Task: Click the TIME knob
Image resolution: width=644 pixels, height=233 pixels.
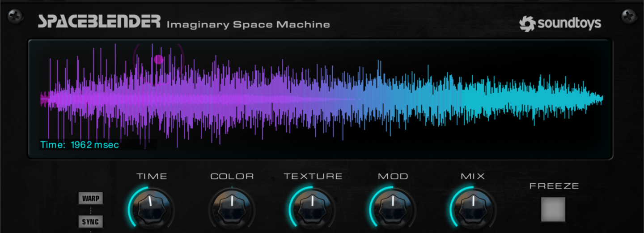Action: (x=151, y=209)
